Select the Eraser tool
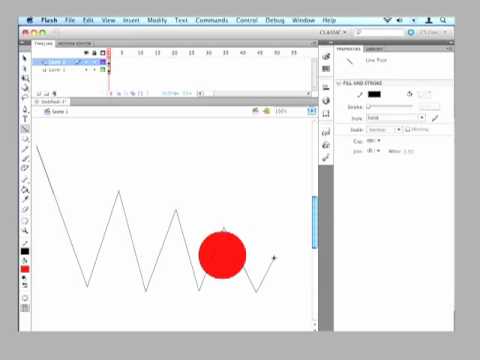This screenshot has width=480, height=360. coord(25,209)
